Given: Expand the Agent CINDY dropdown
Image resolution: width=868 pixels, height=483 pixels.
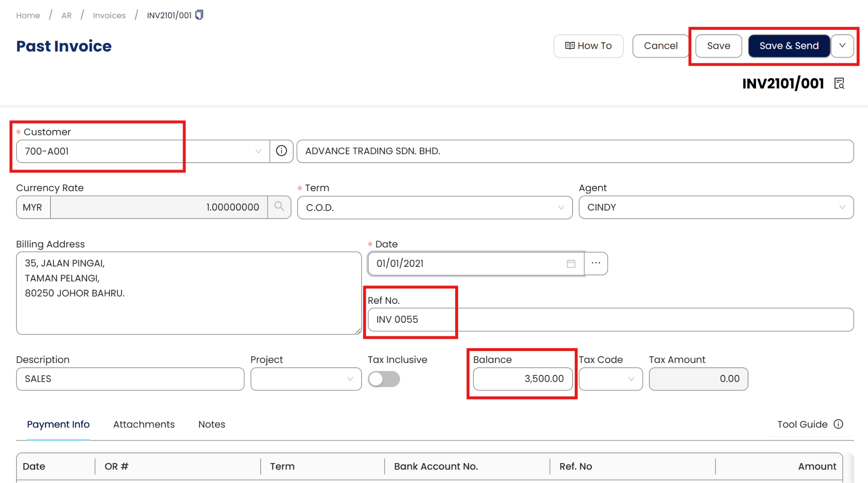Looking at the screenshot, I should click(842, 207).
